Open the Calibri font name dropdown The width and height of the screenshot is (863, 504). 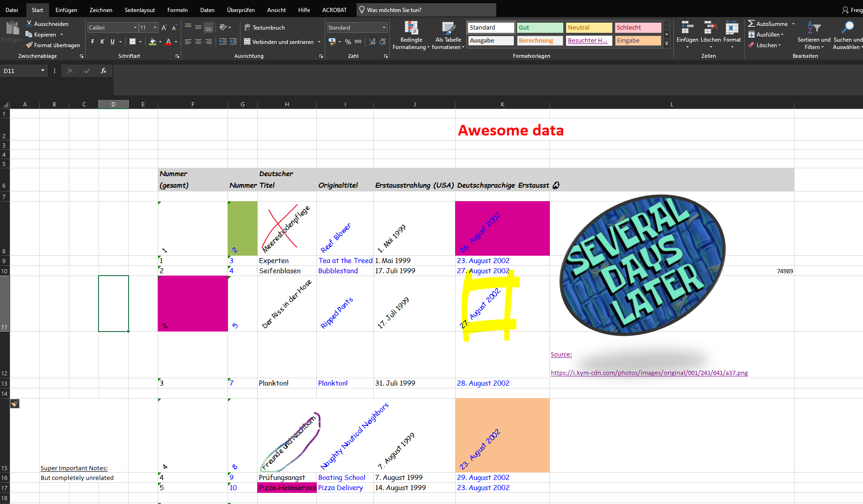coord(135,28)
